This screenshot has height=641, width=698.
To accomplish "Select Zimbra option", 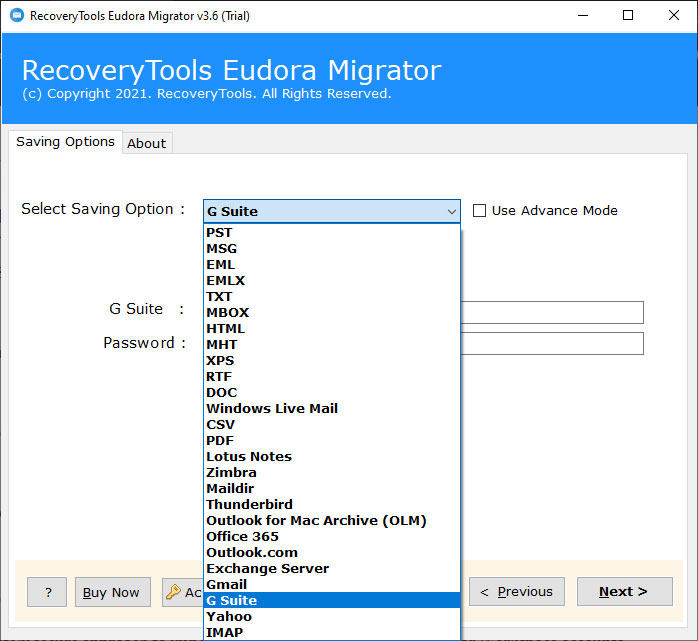I will click(x=332, y=473).
